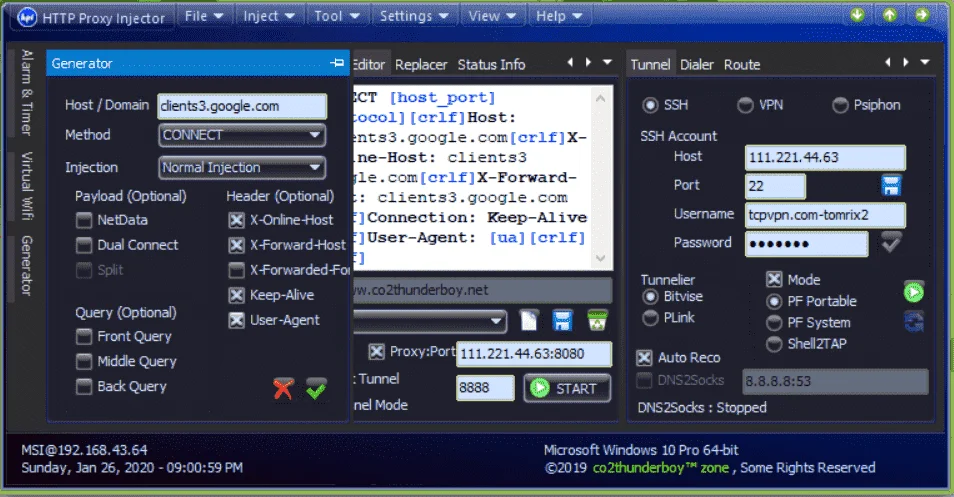Toggle Keep-Alive header checkbox
The image size is (954, 497).
tap(236, 295)
